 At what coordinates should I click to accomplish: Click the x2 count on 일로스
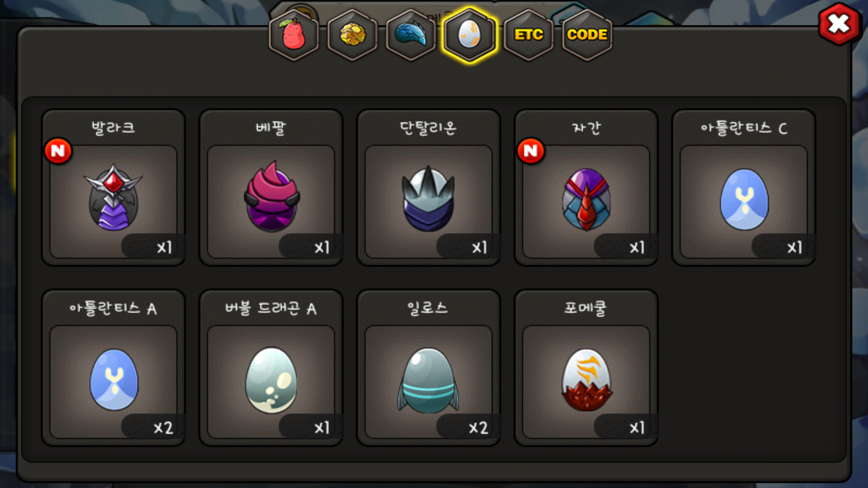point(478,428)
